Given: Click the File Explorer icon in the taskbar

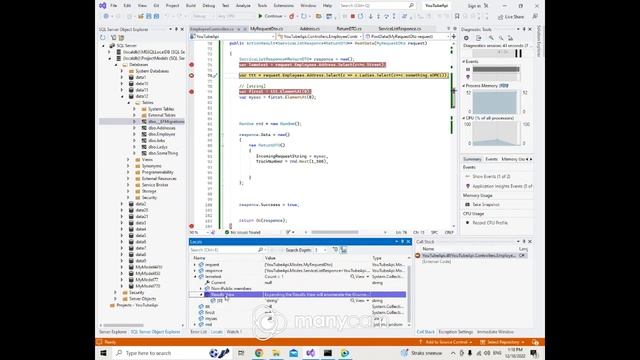Looking at the screenshot, I should click(276, 353).
